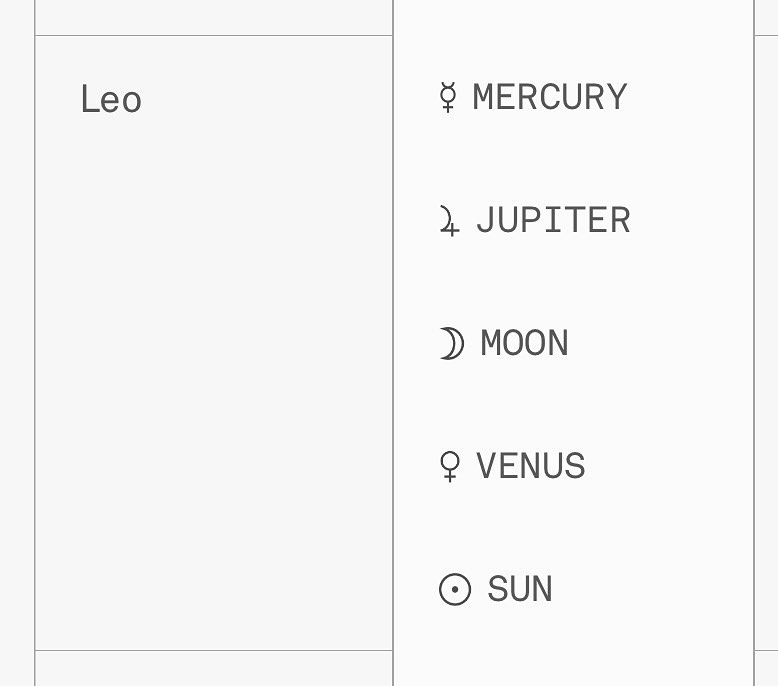Select the MERCURY text label
Image resolution: width=778 pixels, height=686 pixels.
550,98
